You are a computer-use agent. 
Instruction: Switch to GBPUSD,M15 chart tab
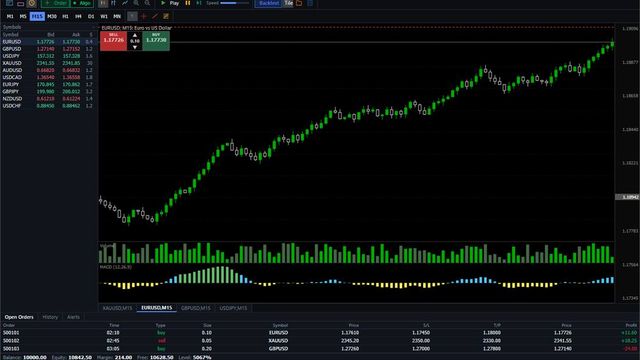point(196,308)
